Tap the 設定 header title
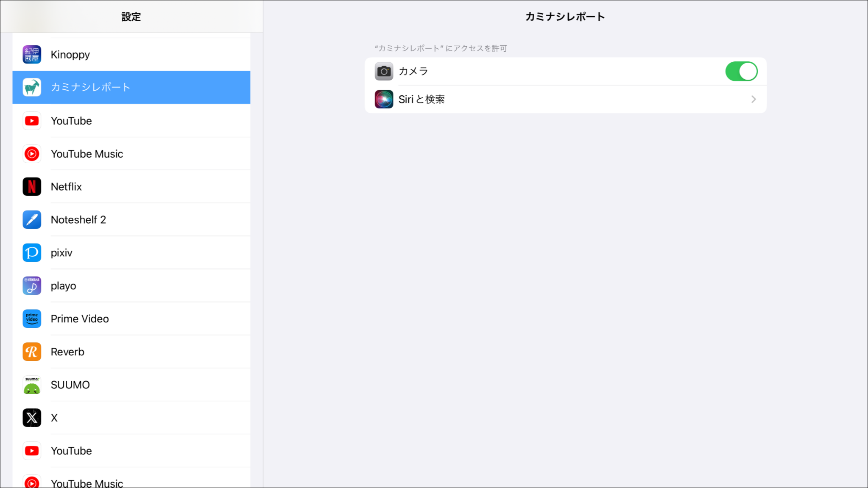868x488 pixels. [x=131, y=17]
